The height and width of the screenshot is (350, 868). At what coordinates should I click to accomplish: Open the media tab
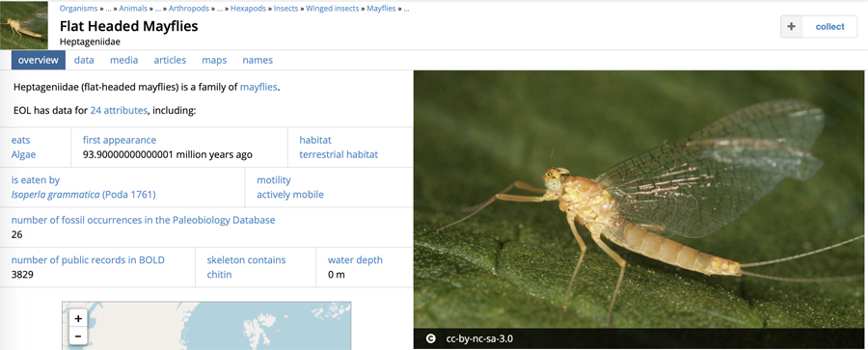pos(124,60)
